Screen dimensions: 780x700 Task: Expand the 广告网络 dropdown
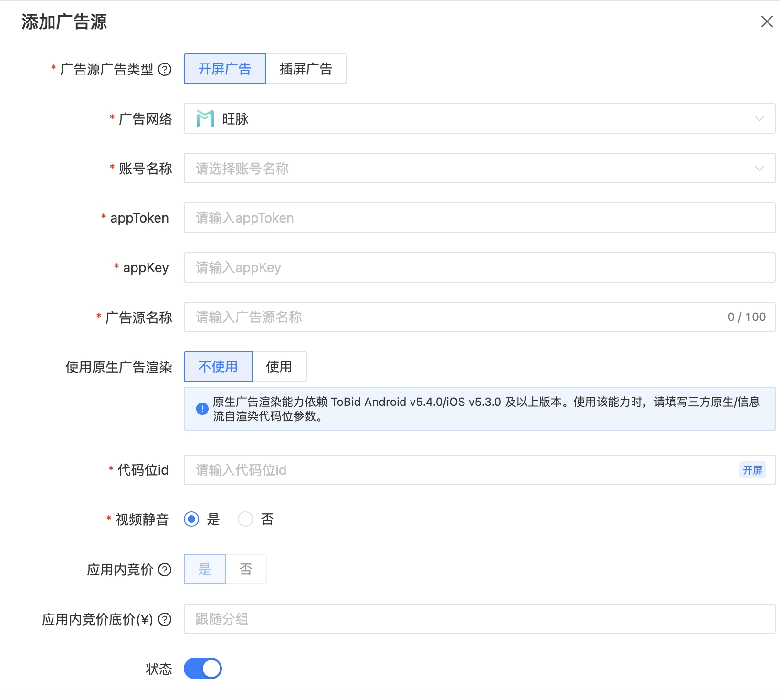[479, 118]
